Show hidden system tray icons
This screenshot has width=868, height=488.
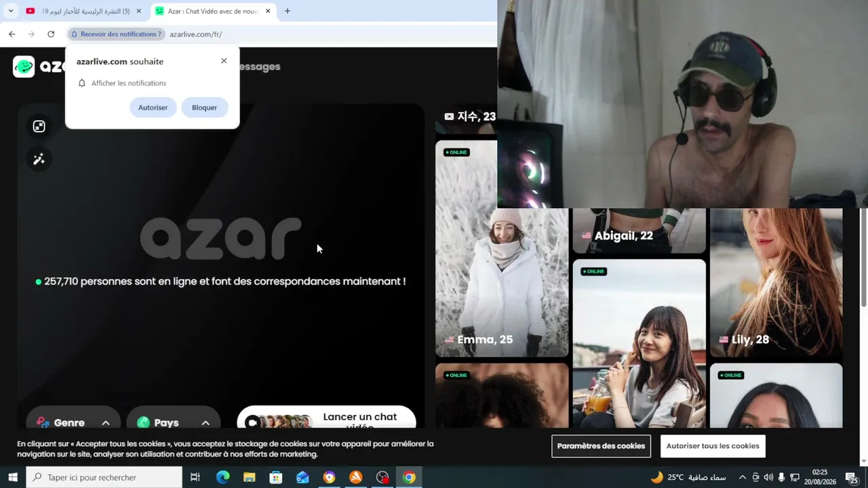point(742,477)
